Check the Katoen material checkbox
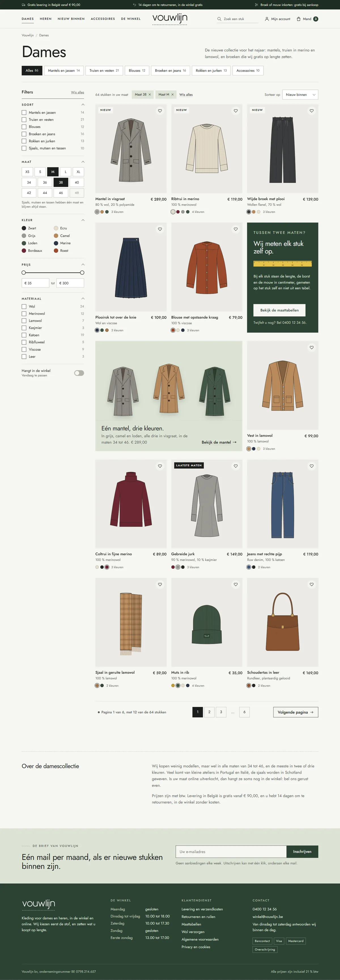The height and width of the screenshot is (980, 340). point(24,335)
